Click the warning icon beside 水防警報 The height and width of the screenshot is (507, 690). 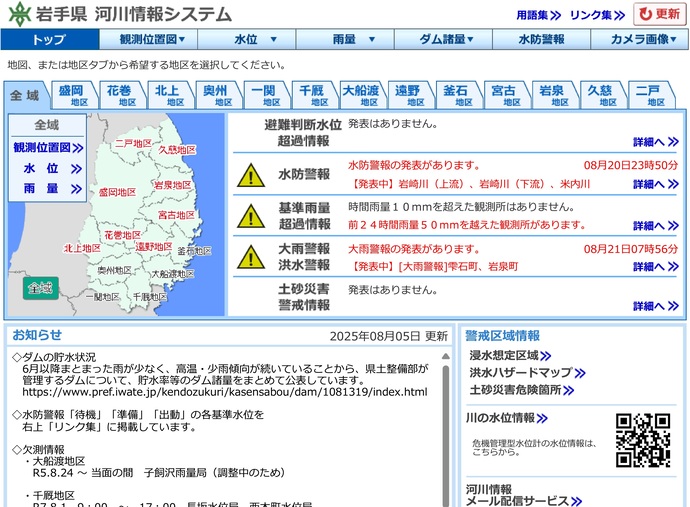pos(249,174)
